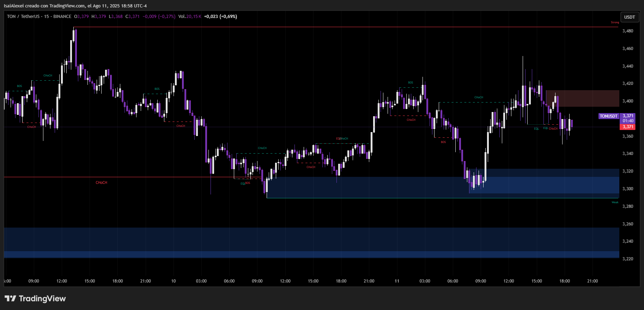Click the TradingView logo icon
The height and width of the screenshot is (310, 644).
tap(11, 299)
